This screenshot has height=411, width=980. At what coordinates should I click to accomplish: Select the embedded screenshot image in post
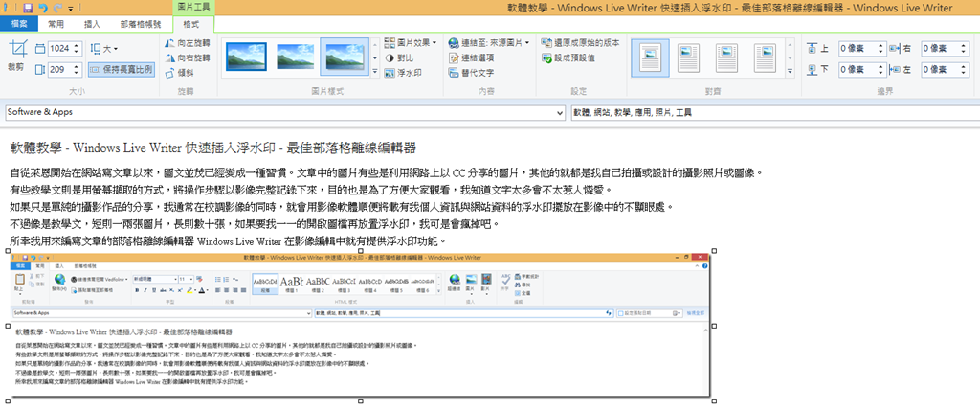[x=360, y=324]
